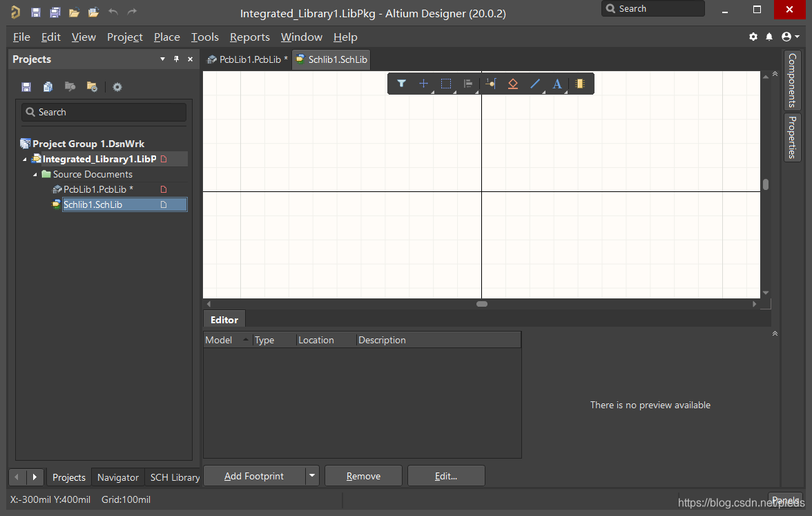Image resolution: width=812 pixels, height=516 pixels.
Task: Select the Place Text String tool
Action: point(557,84)
